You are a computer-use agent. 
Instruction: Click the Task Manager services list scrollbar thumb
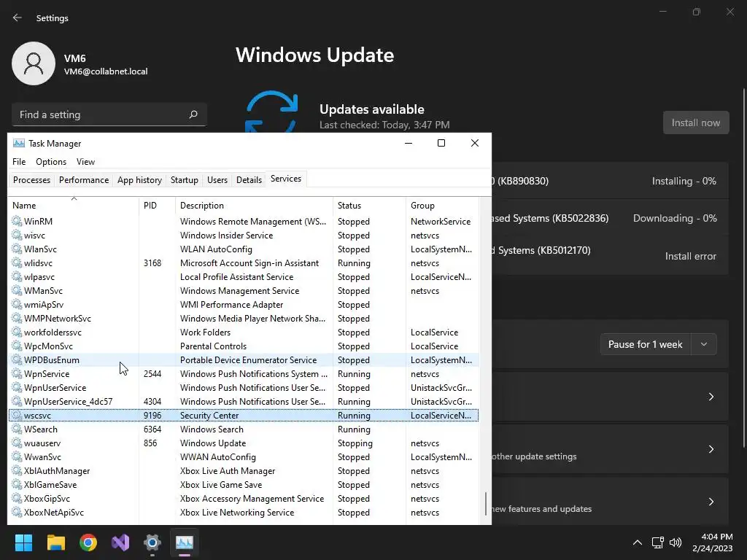485,503
